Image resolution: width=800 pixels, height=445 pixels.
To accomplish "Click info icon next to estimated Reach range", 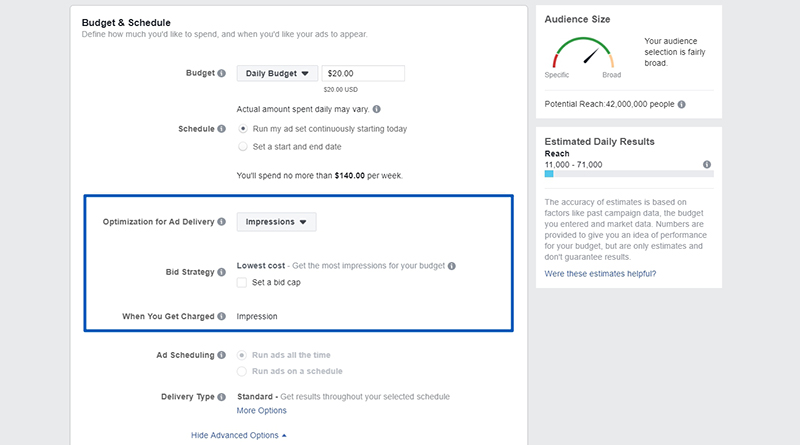I will (x=707, y=164).
